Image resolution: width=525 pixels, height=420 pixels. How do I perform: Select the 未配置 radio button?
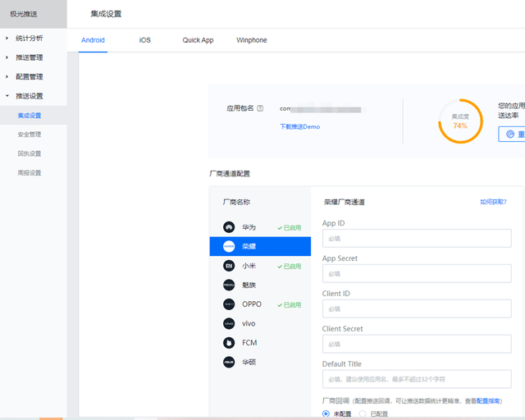(x=326, y=414)
